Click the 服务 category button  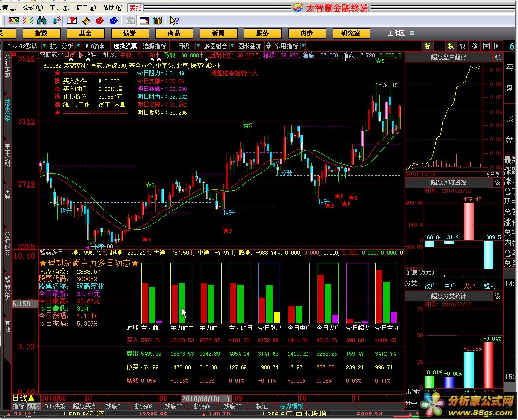262,33
